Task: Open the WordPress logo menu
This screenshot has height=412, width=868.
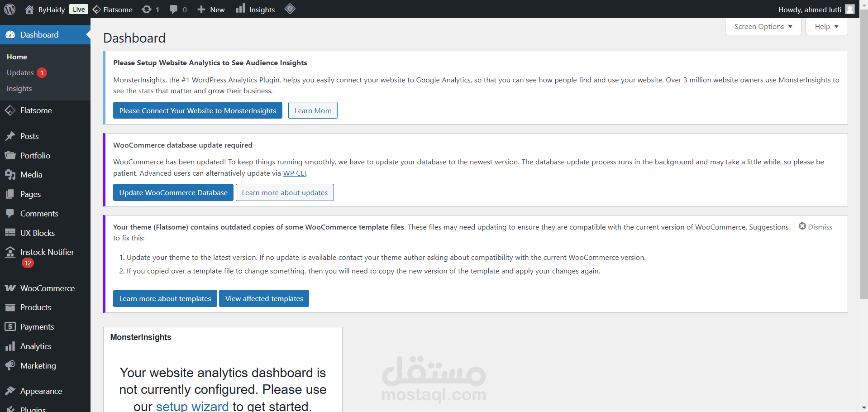Action: [10, 9]
